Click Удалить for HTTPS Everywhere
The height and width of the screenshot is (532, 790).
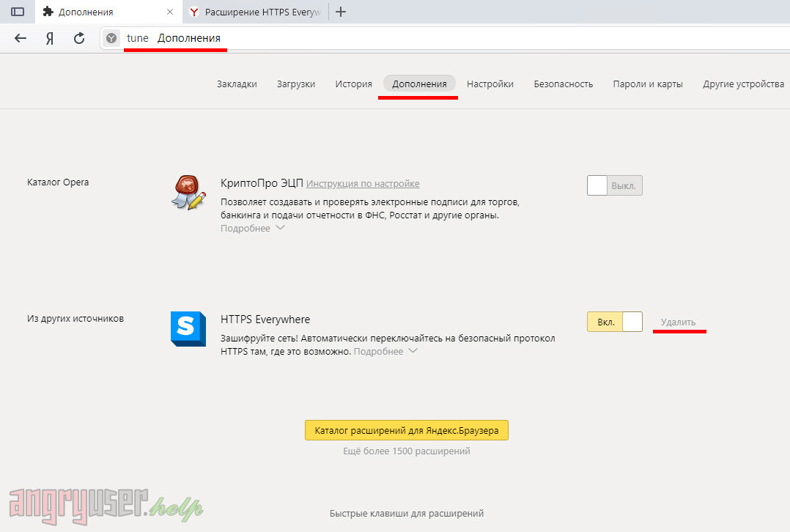(678, 322)
